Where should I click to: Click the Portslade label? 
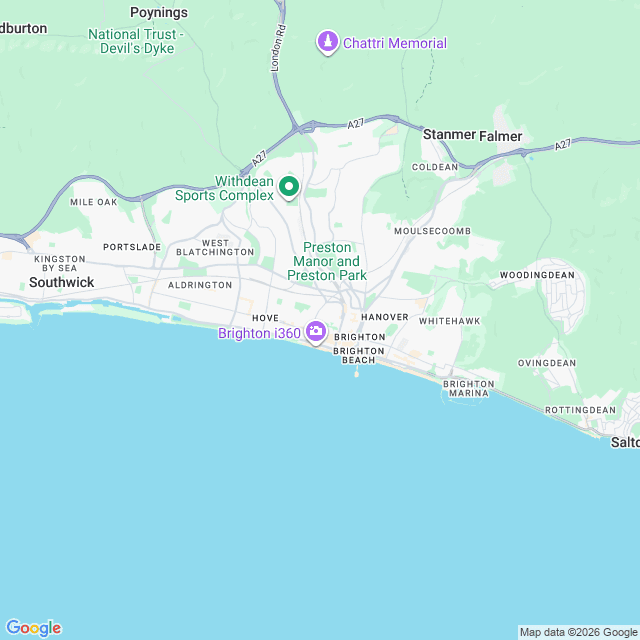point(132,247)
